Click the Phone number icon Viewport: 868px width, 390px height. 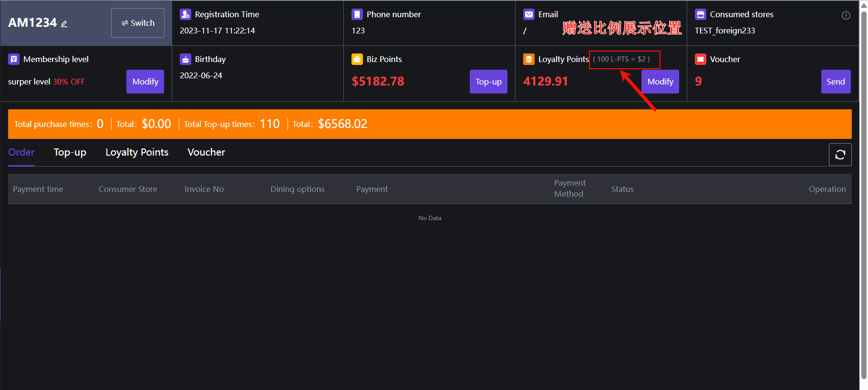[357, 14]
